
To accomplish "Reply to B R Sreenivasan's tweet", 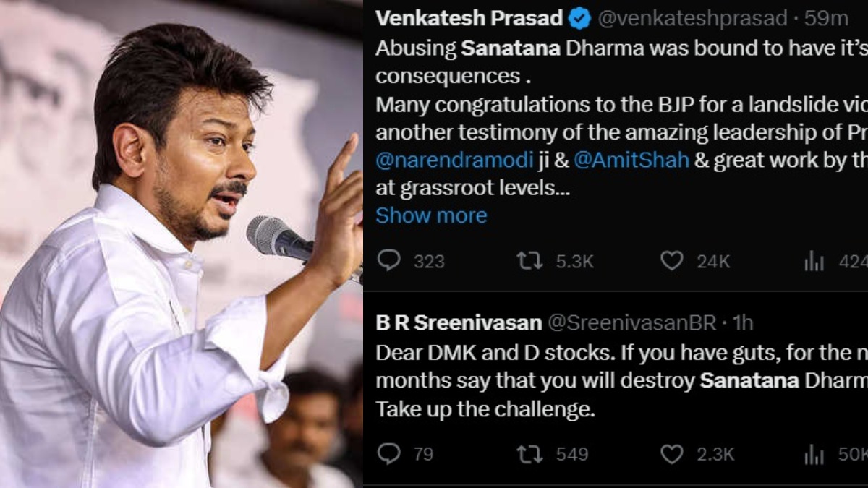I will pyautogui.click(x=389, y=453).
